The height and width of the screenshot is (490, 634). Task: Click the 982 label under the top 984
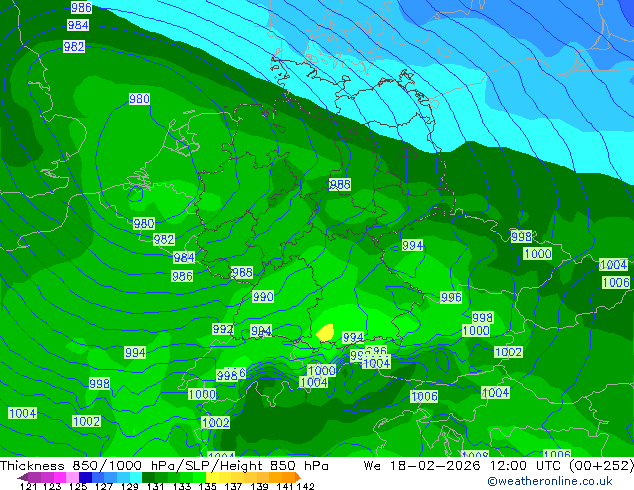coord(74,46)
